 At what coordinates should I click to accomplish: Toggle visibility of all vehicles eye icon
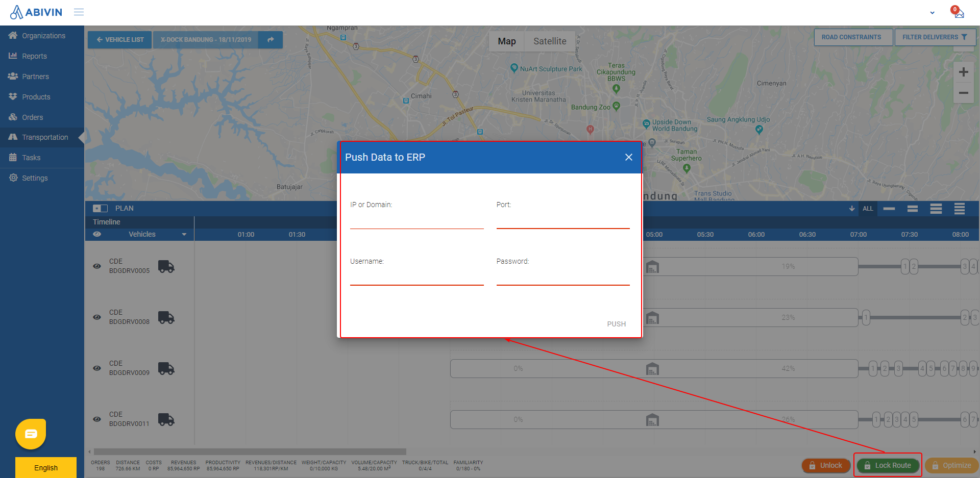97,234
